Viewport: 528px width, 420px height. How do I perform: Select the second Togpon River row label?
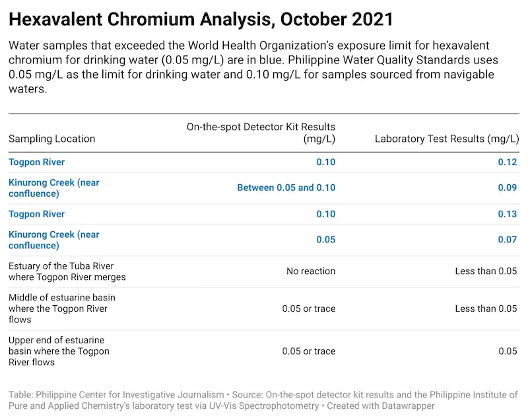pyautogui.click(x=37, y=214)
